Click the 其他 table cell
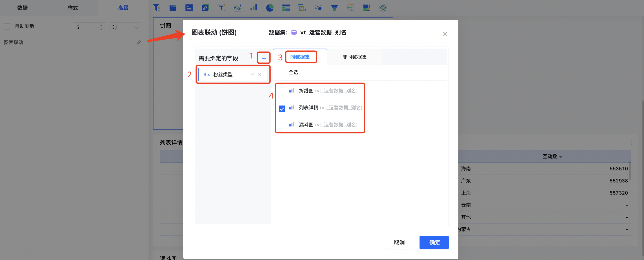 pyautogui.click(x=466, y=217)
